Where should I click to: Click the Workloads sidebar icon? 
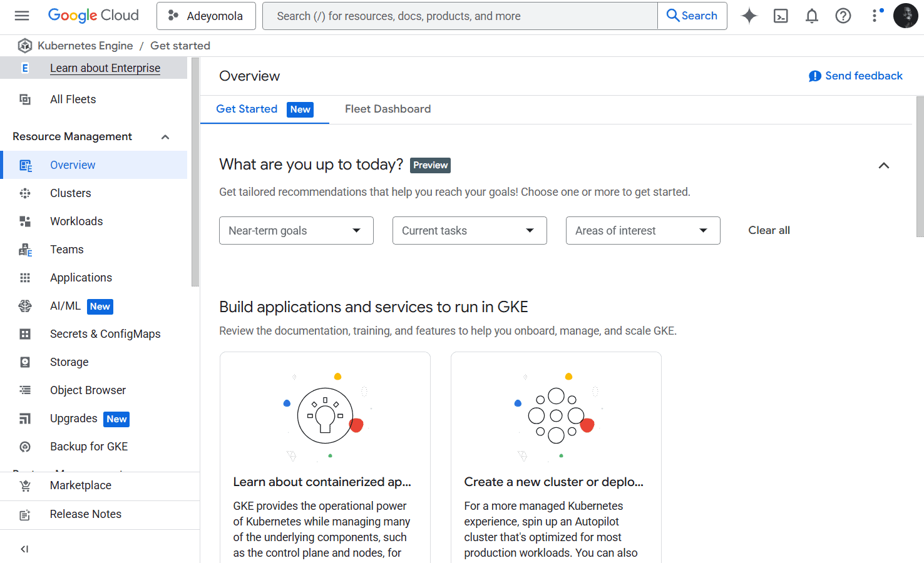coord(25,221)
